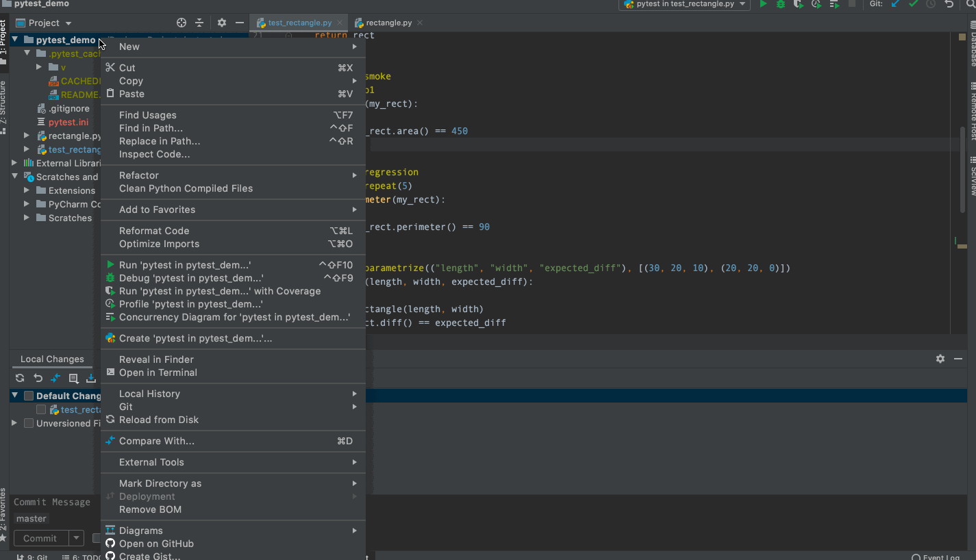Click the locate/scroll-from-source target icon
976x560 pixels.
pos(182,23)
